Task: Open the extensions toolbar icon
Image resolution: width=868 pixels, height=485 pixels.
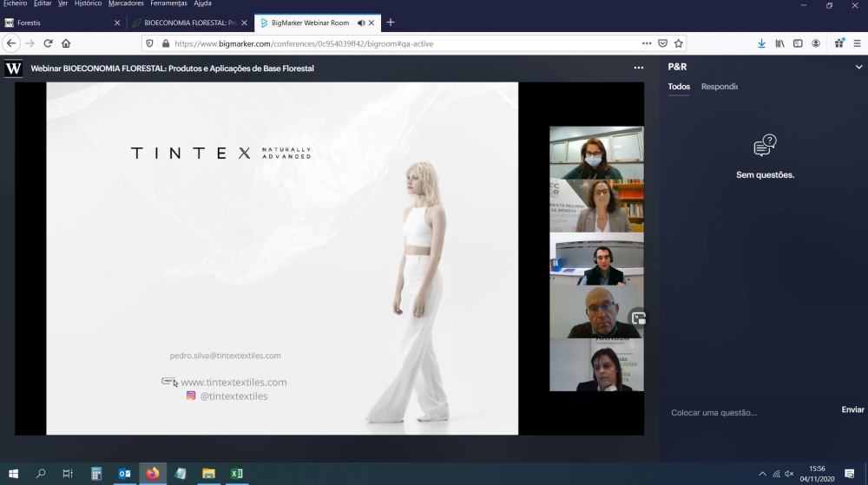Action: coord(839,43)
